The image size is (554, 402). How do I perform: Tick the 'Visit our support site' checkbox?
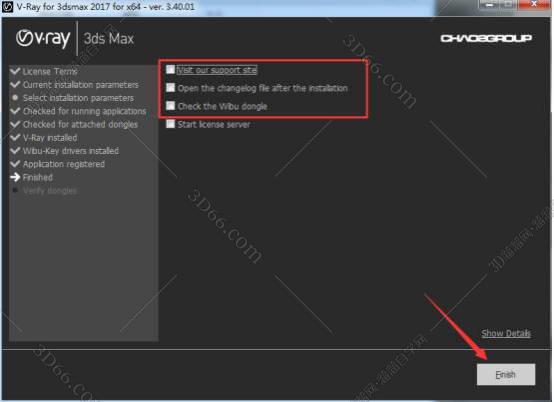coord(171,69)
